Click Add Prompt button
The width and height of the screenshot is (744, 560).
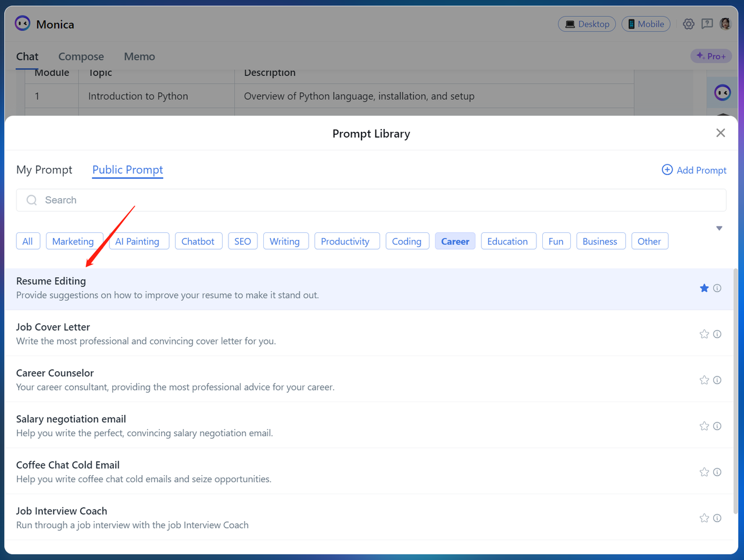[694, 170]
